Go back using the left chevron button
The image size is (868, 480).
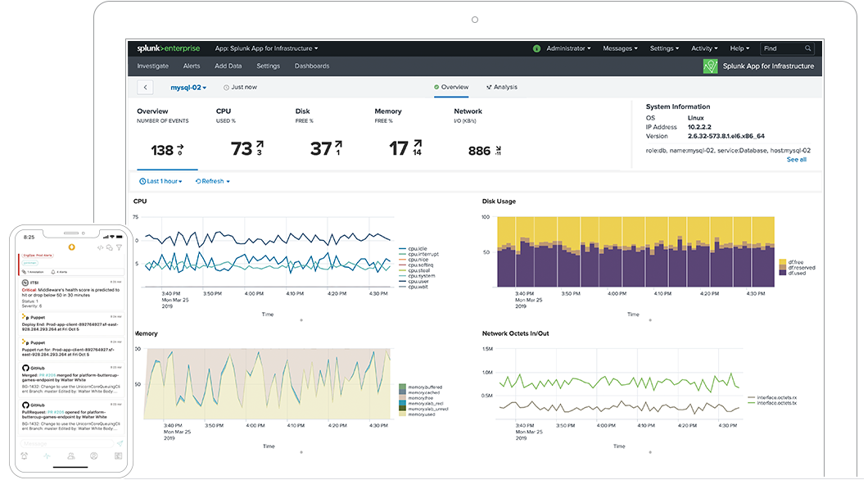145,88
